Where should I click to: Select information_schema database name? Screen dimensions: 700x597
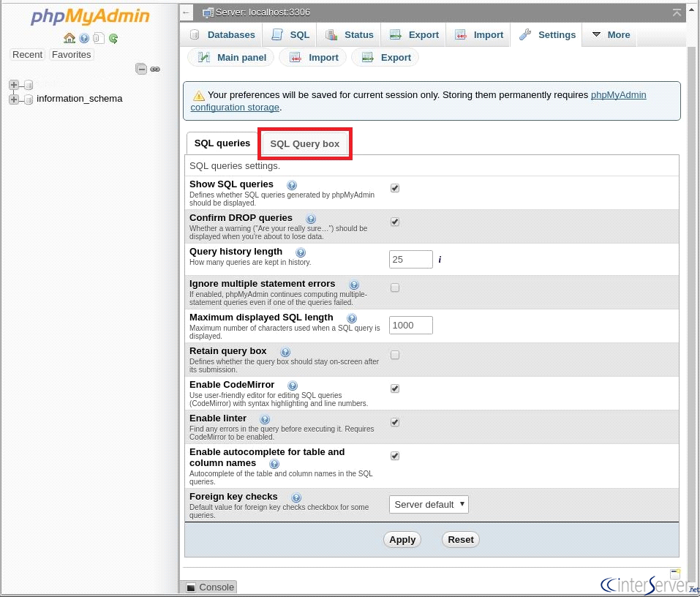tap(80, 99)
